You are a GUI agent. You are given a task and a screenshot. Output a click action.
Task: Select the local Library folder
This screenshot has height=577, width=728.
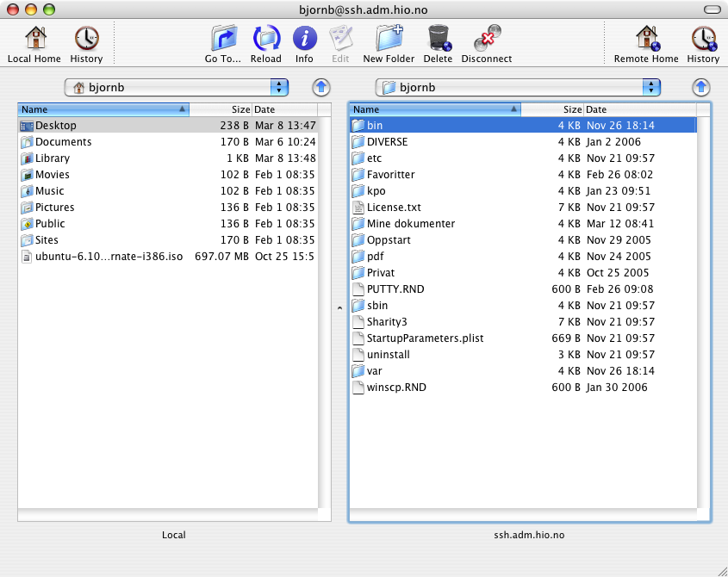(168, 158)
